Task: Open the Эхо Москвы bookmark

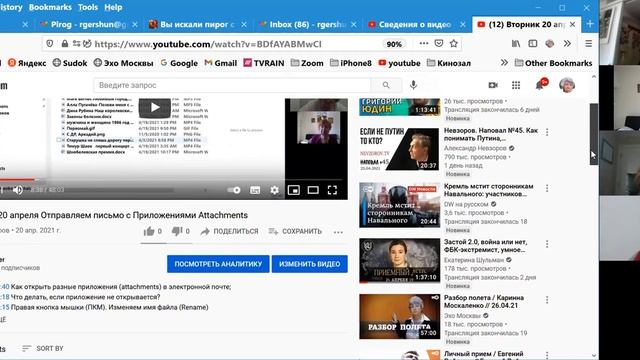Action: click(123, 63)
